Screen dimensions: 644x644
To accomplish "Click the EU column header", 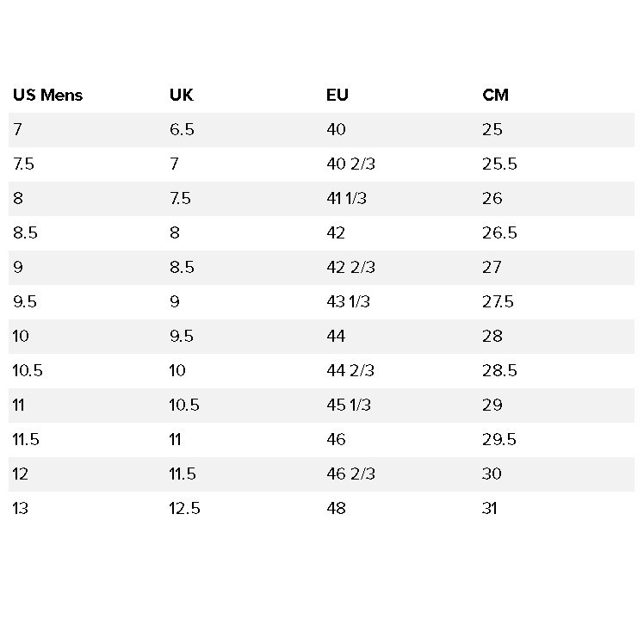I will coord(337,95).
